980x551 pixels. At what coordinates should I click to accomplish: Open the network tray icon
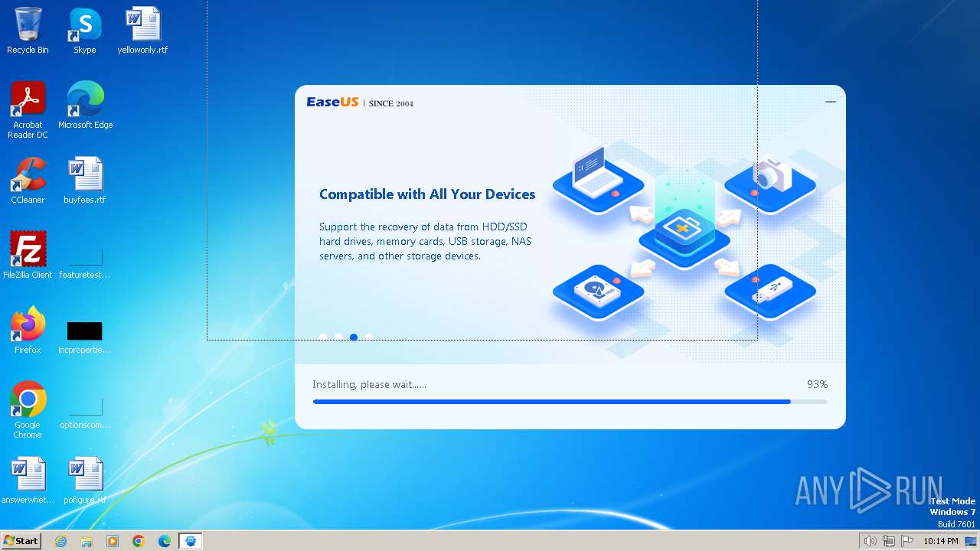889,541
